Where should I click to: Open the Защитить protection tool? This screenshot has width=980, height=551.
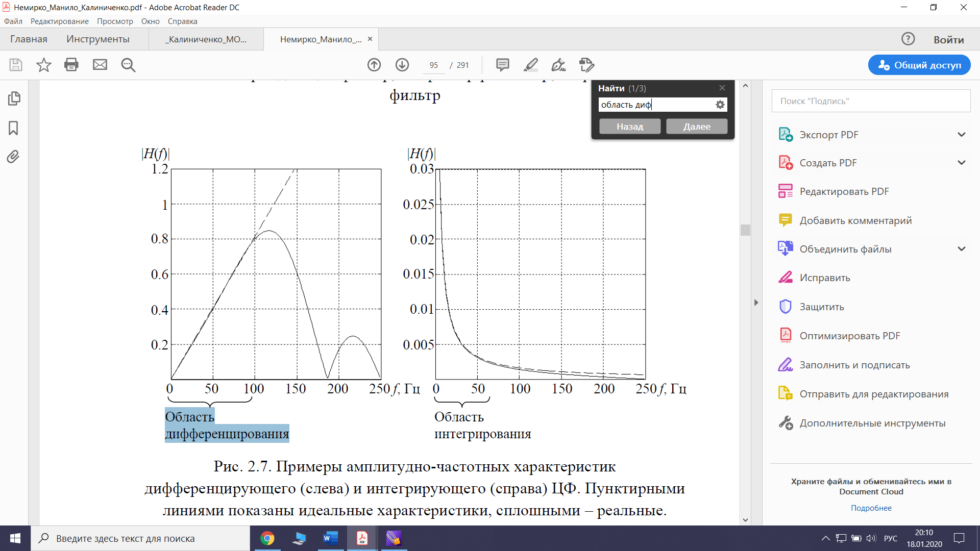click(812, 307)
